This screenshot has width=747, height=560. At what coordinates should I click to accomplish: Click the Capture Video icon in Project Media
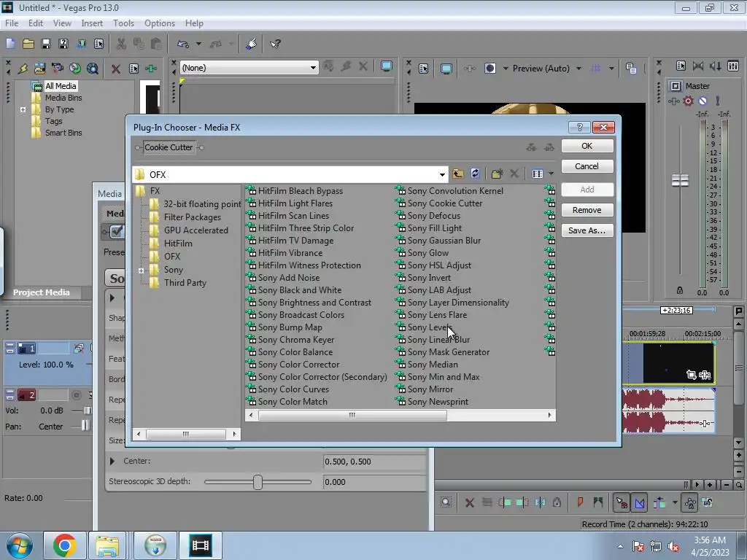[x=57, y=69]
